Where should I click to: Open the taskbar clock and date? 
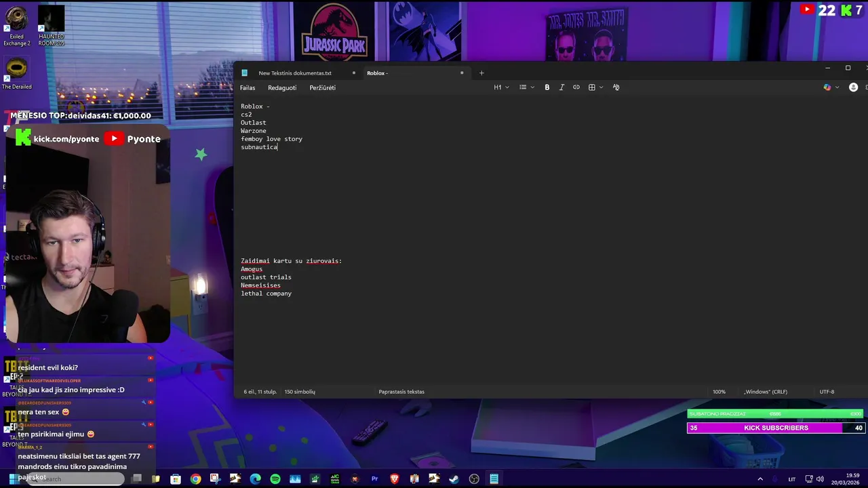845,479
